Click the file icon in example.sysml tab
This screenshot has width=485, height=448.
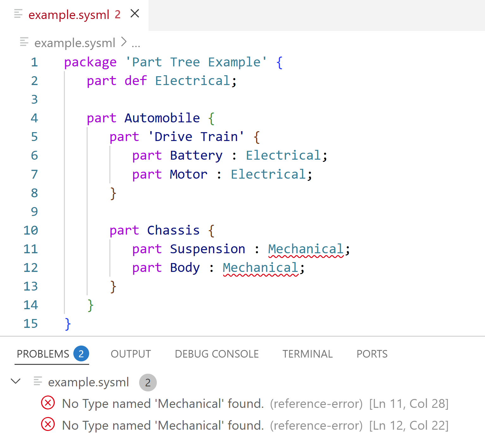[19, 14]
